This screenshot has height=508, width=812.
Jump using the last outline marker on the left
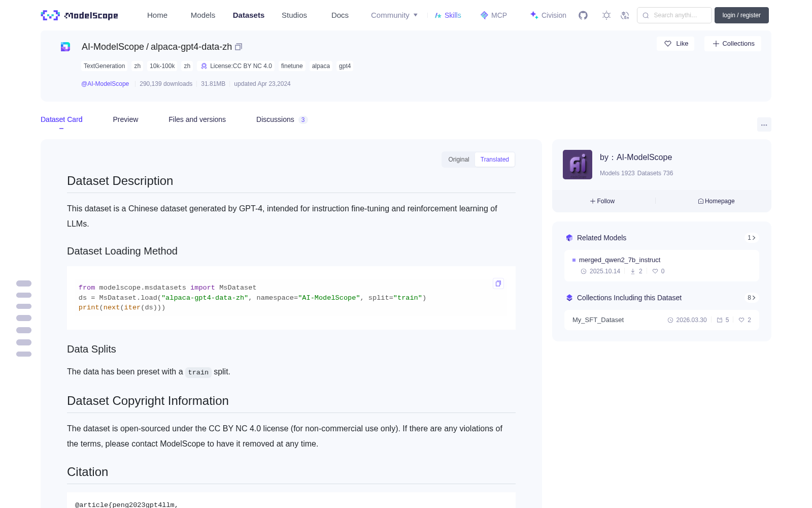point(24,354)
